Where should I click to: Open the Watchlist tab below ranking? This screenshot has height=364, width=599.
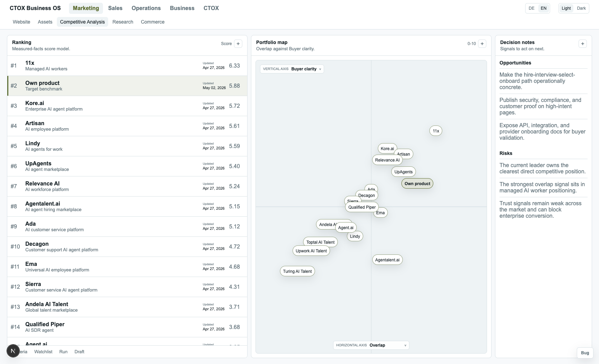[43, 352]
